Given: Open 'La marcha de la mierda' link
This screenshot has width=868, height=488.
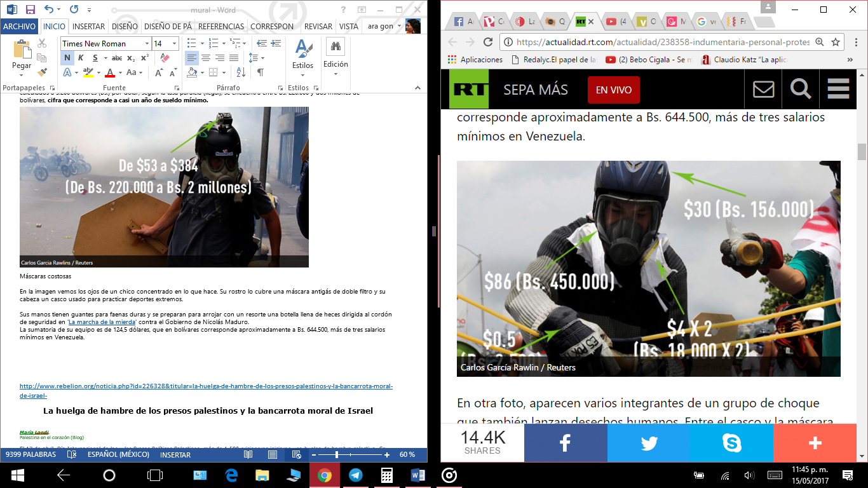Looking at the screenshot, I should click(102, 322).
